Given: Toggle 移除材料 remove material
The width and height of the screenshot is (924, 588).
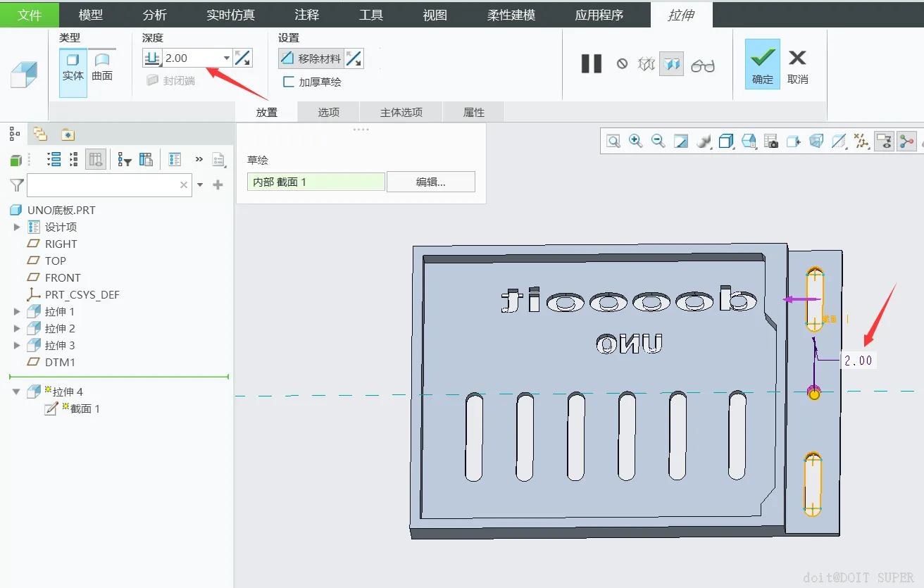Looking at the screenshot, I should pos(311,58).
